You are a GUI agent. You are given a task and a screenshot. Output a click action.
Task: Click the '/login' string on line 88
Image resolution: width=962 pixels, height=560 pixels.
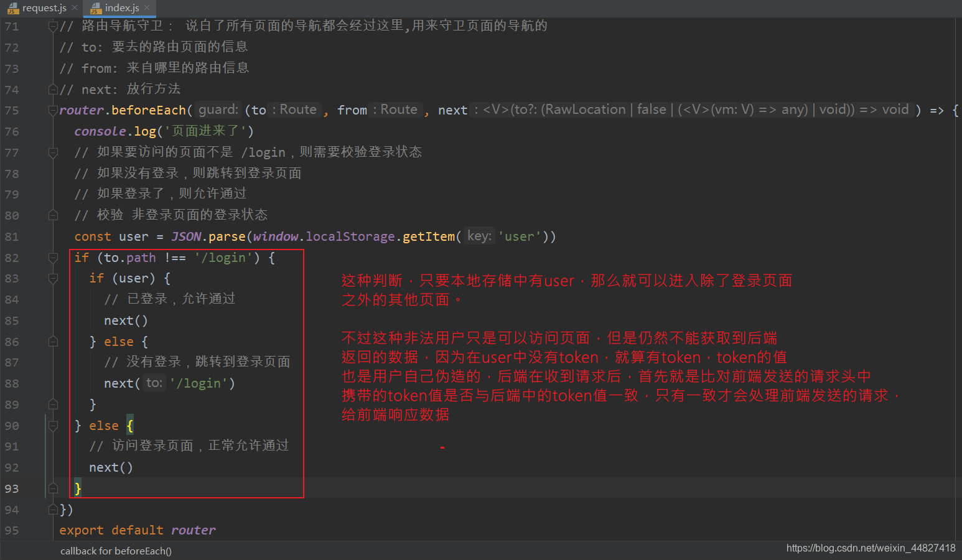(199, 383)
